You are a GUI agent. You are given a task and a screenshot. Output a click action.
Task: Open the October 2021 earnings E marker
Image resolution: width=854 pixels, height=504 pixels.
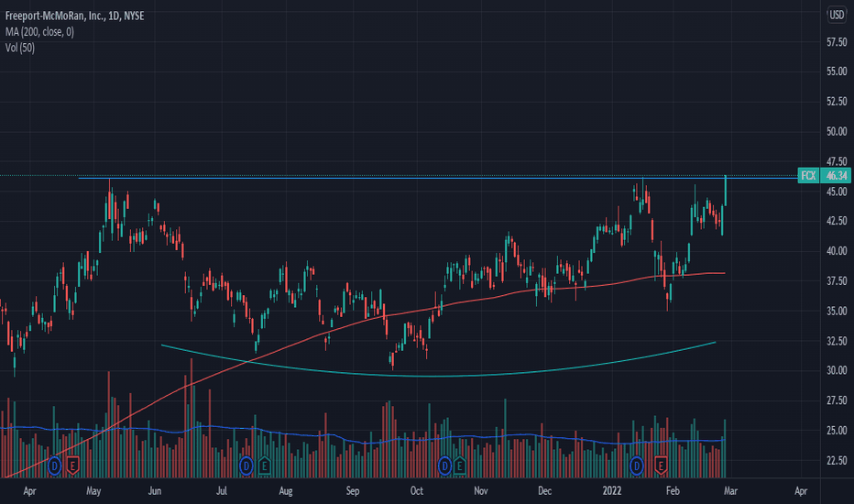pos(460,466)
